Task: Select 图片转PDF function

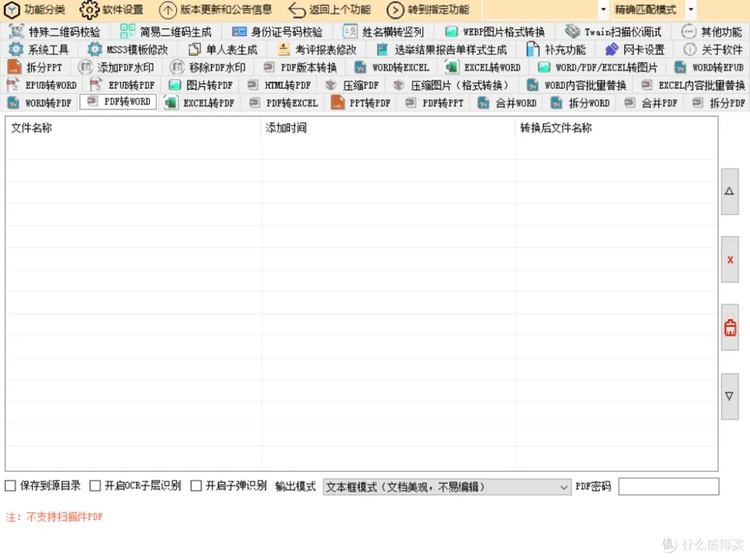Action: pos(201,85)
